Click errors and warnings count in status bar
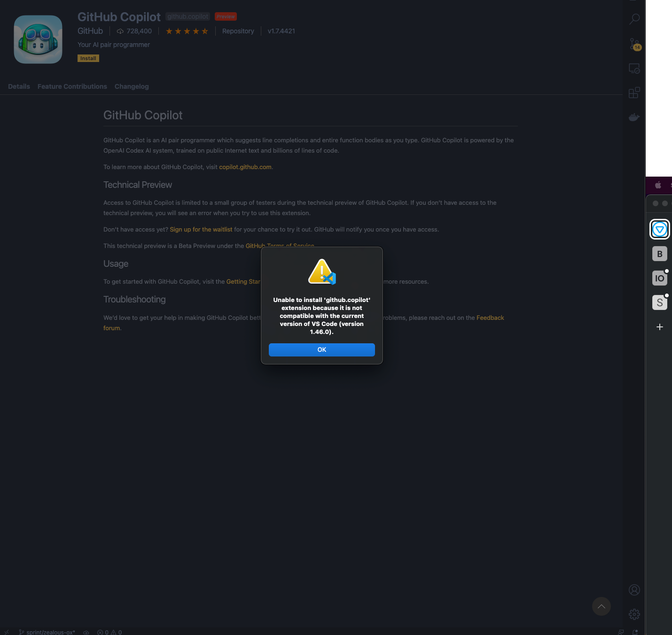The height and width of the screenshot is (635, 672). 109,632
